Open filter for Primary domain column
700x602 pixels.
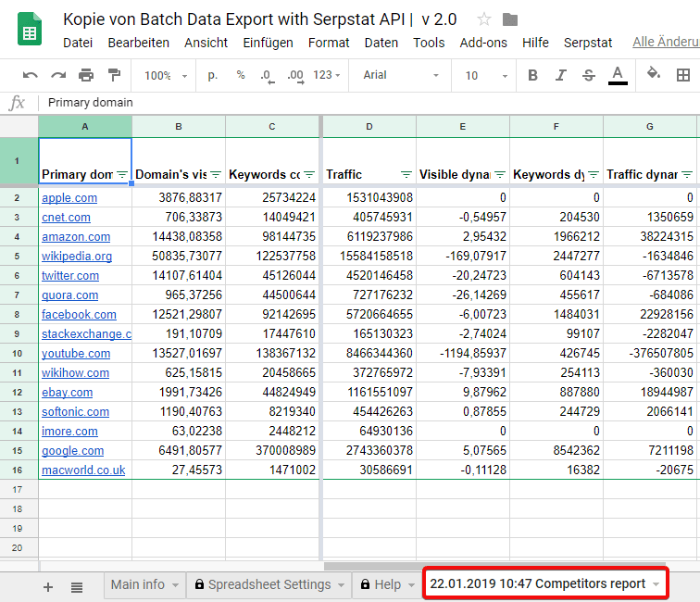[x=122, y=175]
